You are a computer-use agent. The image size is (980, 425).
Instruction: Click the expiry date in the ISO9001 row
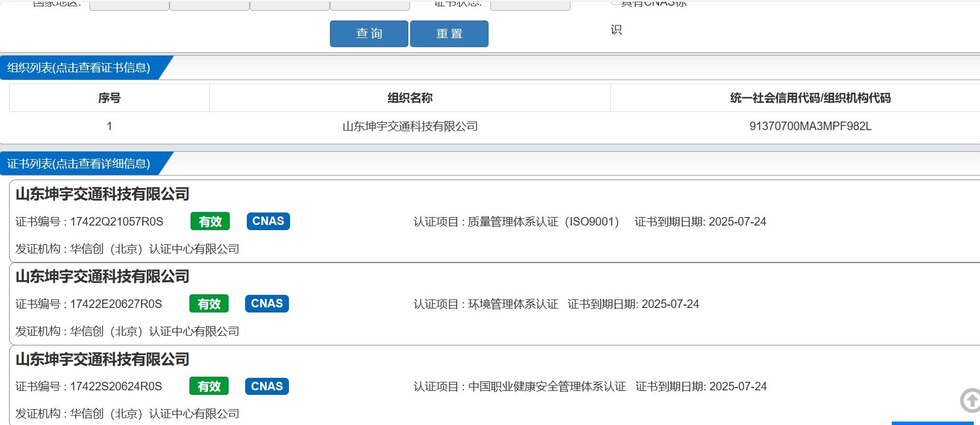pyautogui.click(x=738, y=222)
